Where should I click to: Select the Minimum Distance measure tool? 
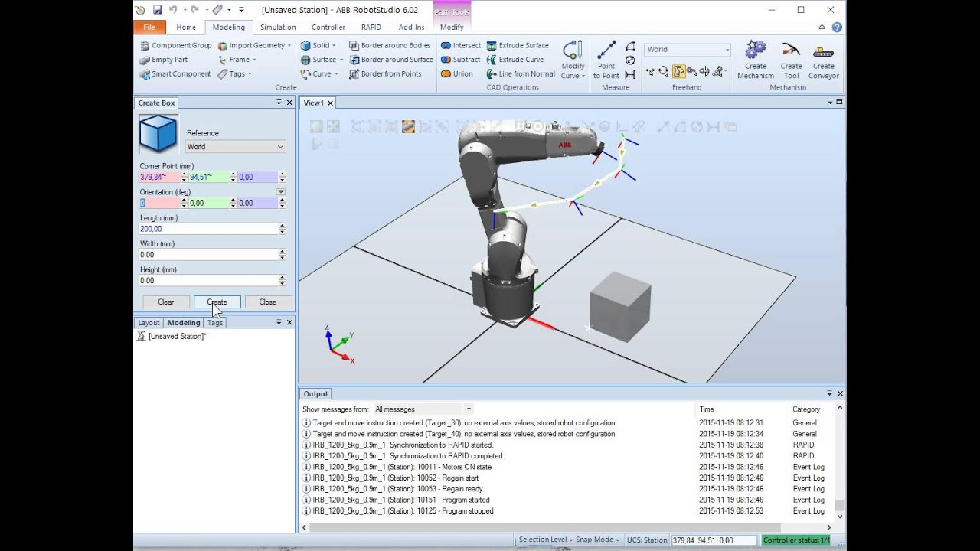630,74
